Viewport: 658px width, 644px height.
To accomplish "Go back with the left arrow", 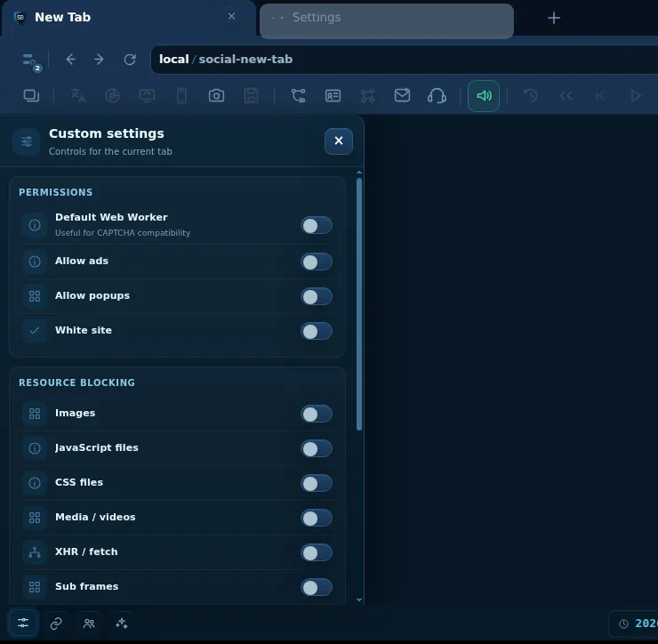I will 70,60.
